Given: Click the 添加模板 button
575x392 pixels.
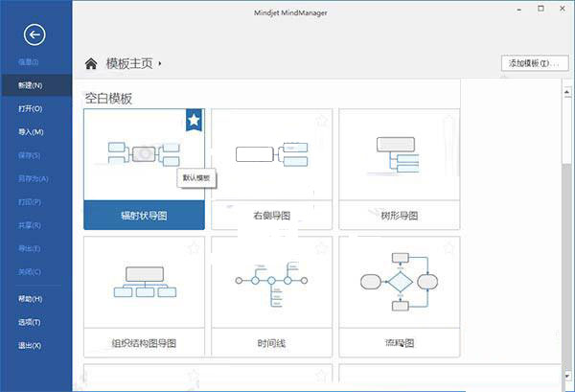Looking at the screenshot, I should click(535, 63).
